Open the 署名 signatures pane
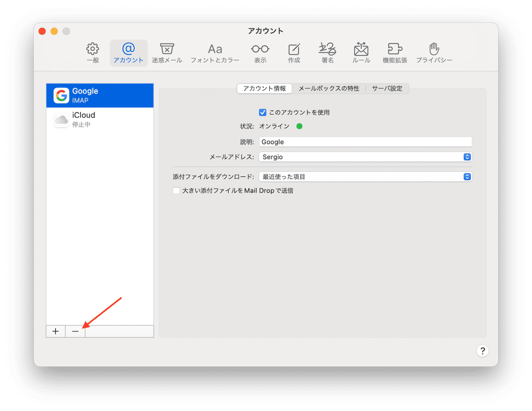Viewport: 532px width, 411px height. coord(327,53)
